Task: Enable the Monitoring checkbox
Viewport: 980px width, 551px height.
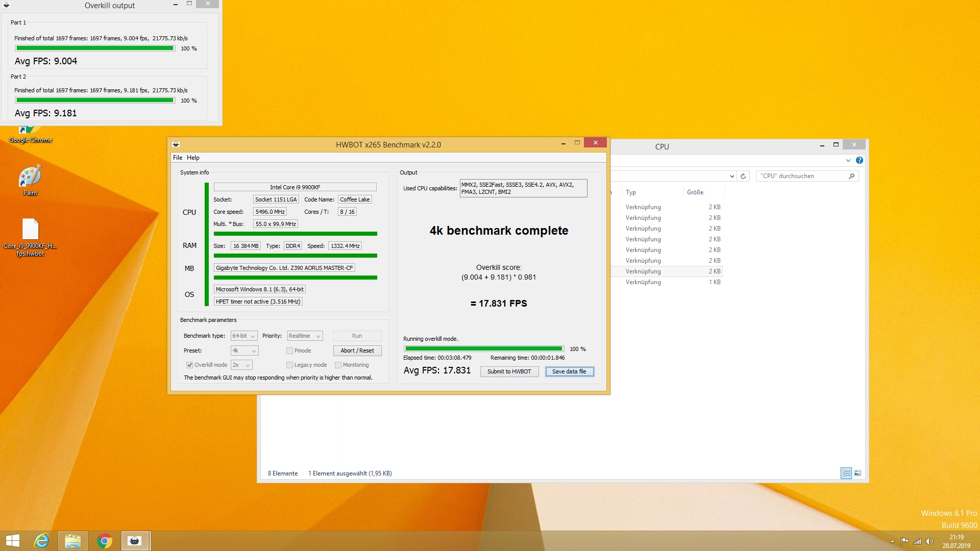Action: (338, 365)
